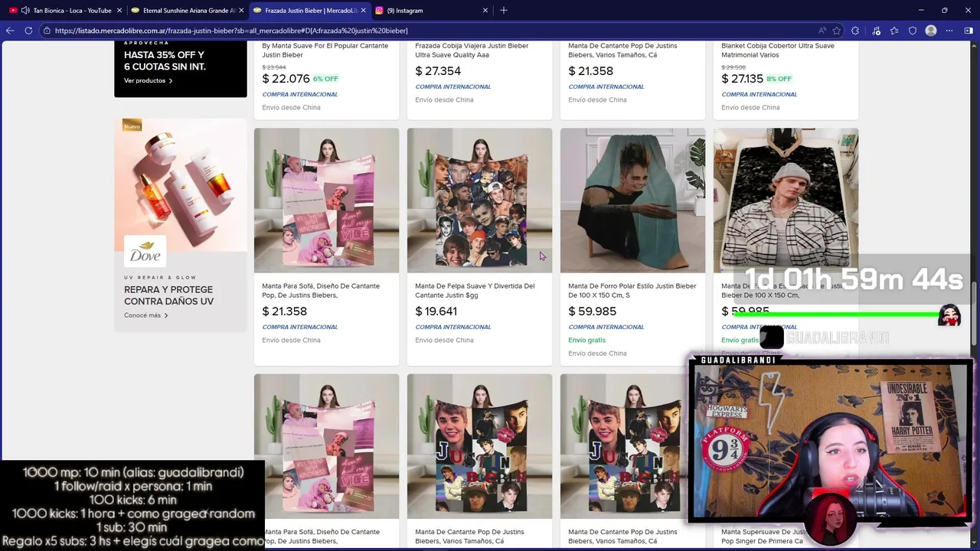Click $ 59.985 price under Forro Polar listing
The image size is (980, 551).
pyautogui.click(x=592, y=311)
